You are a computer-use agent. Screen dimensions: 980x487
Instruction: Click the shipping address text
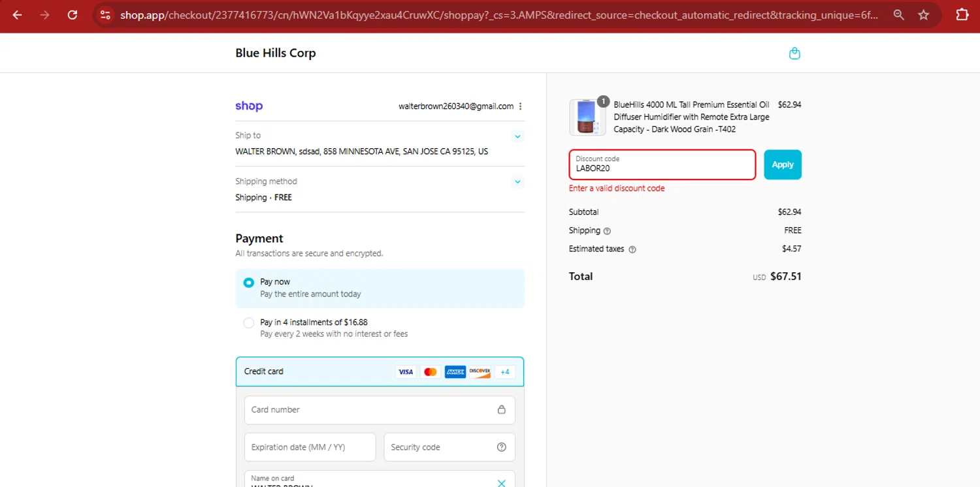coord(362,151)
